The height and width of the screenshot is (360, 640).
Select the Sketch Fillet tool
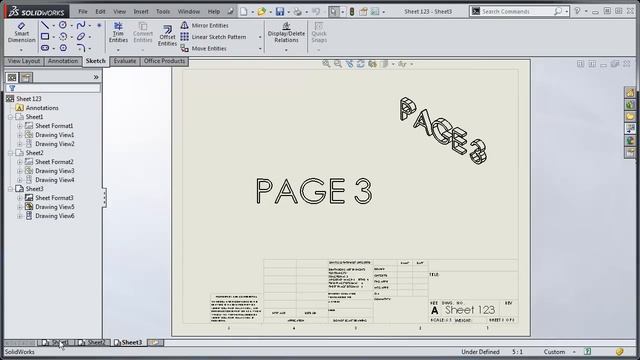81,48
